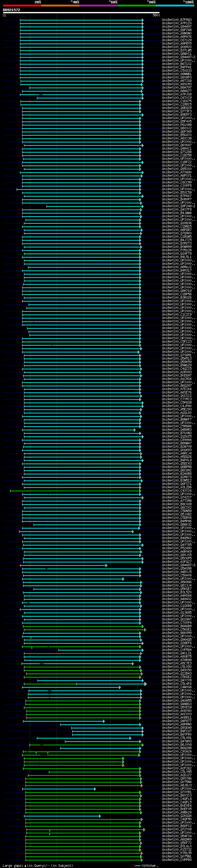Open hit UniRef100_A9NUN0
This screenshot has width=197, height=868.
(177, 33)
